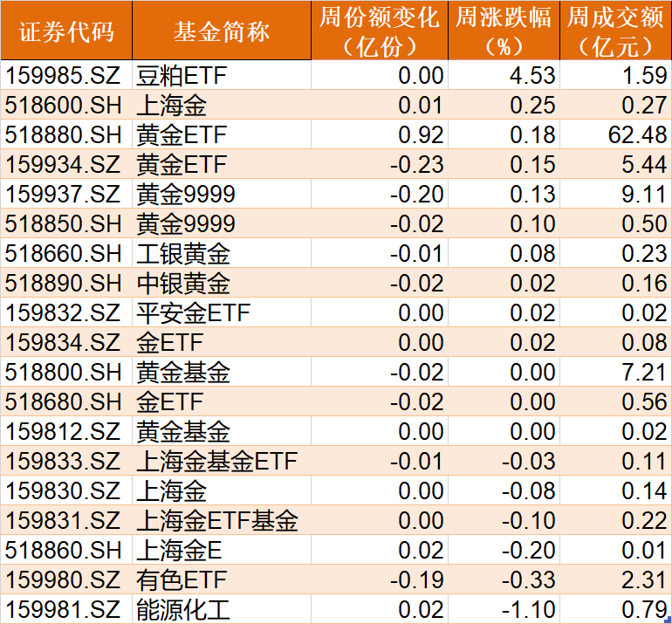Select the turnover value 9.11
The width and height of the screenshot is (672, 624).
pyautogui.click(x=644, y=194)
